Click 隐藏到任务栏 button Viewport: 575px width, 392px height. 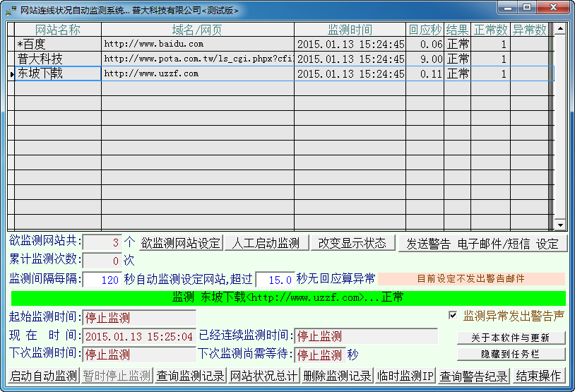511,354
